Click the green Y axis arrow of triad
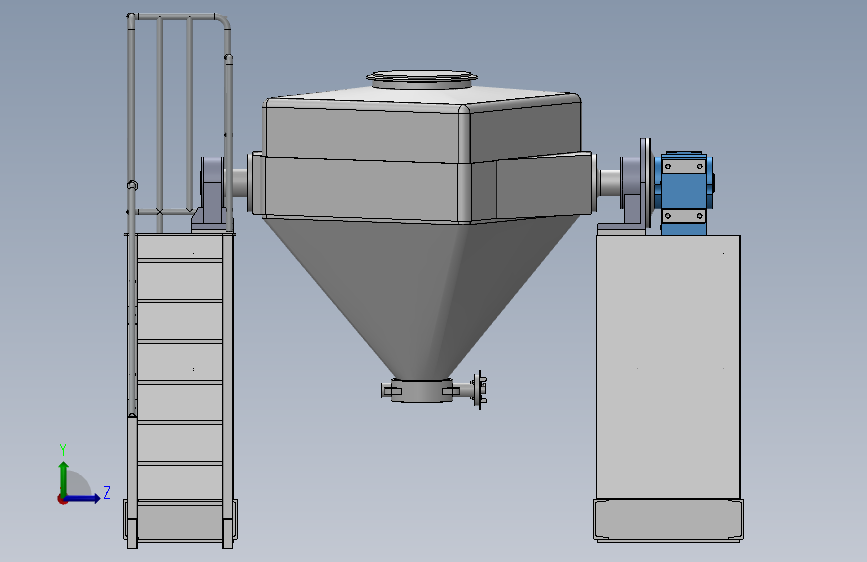This screenshot has width=867, height=562. click(x=64, y=479)
